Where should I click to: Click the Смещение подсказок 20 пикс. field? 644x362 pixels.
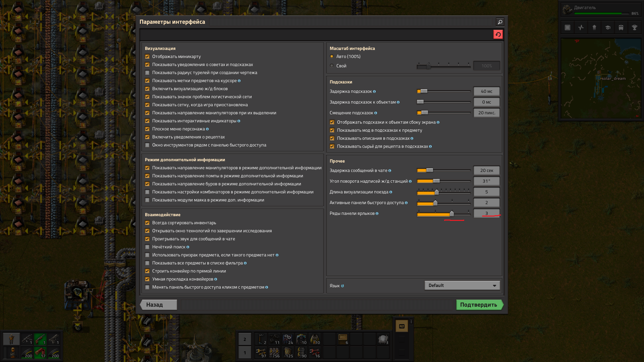coord(487,113)
